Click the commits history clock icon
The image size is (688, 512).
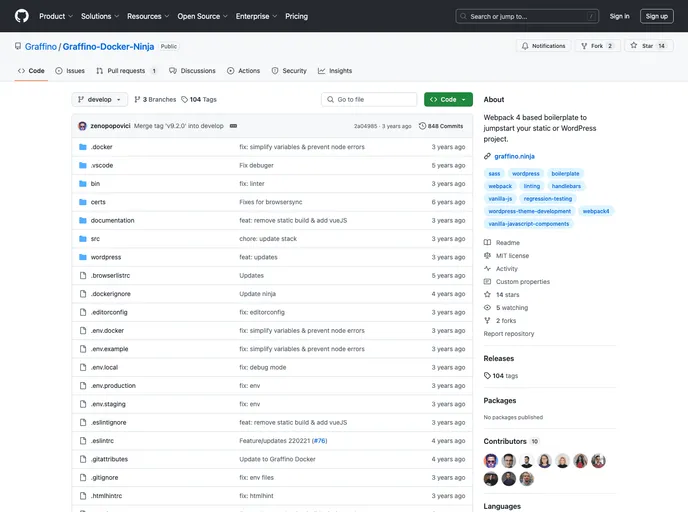[x=422, y=126]
